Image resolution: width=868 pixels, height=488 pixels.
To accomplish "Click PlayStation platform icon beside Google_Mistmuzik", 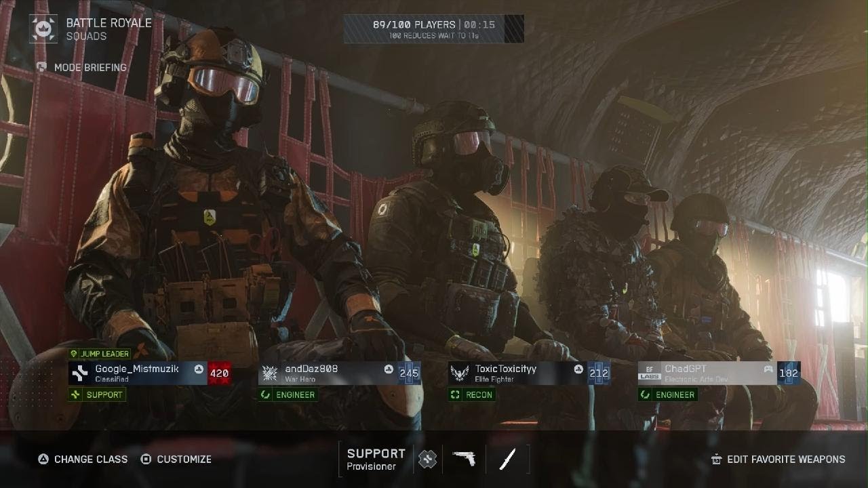I will click(x=199, y=369).
